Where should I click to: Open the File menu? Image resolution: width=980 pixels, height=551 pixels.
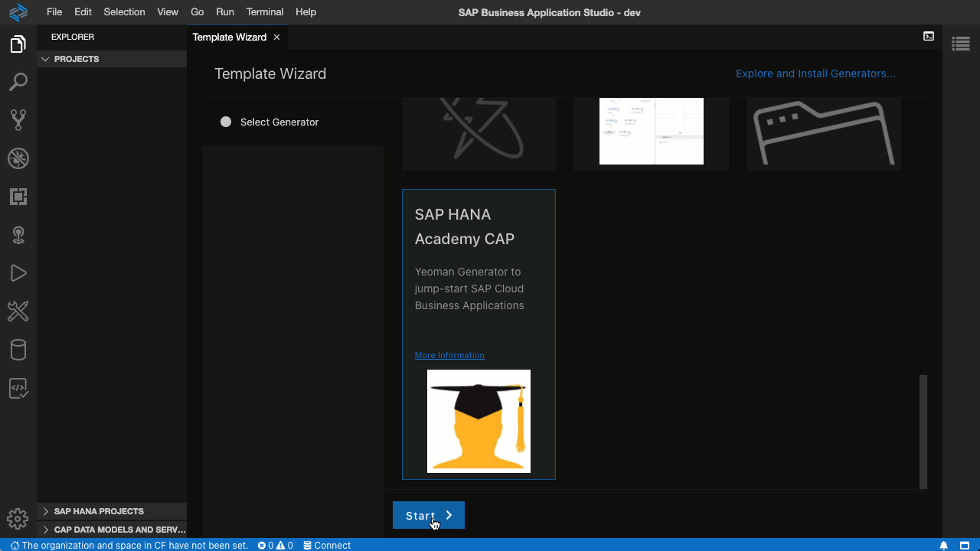click(x=54, y=12)
